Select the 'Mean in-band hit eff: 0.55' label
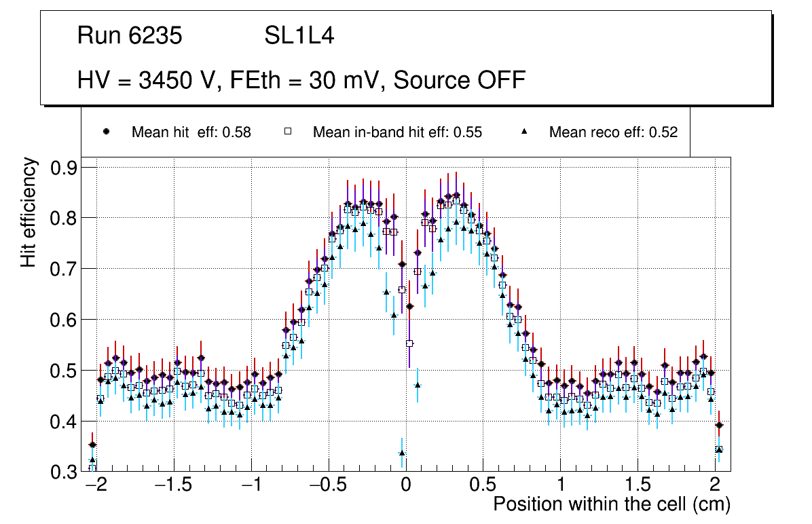This screenshot has width=812, height=524. pyautogui.click(x=397, y=132)
